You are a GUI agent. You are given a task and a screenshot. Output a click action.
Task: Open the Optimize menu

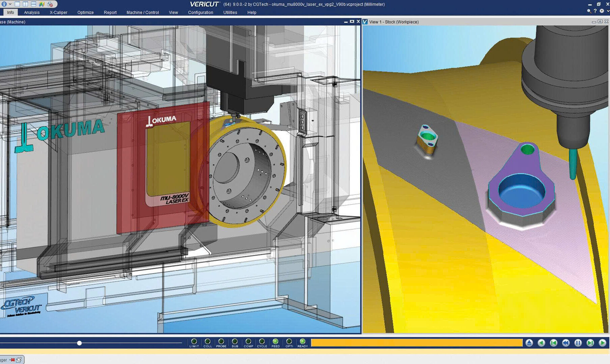[85, 12]
